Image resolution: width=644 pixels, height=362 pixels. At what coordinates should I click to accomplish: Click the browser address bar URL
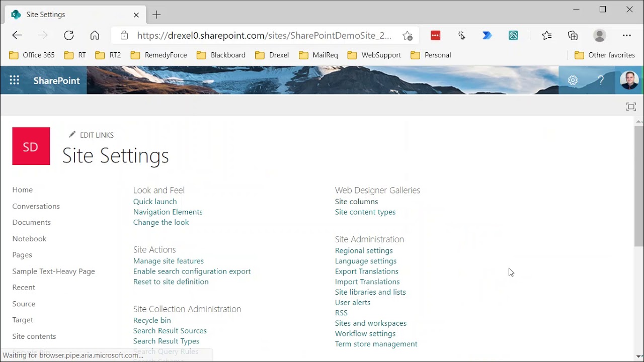tap(264, 35)
